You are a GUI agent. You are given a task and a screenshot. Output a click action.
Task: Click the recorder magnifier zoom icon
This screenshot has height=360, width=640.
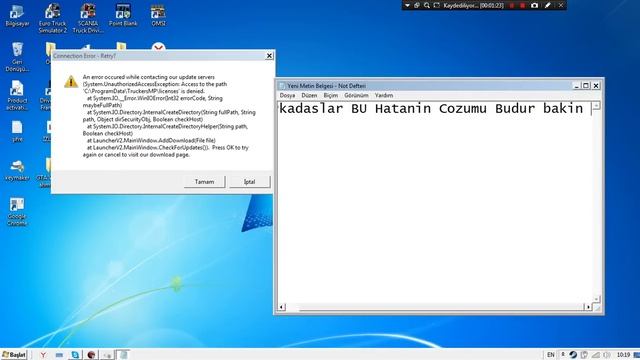tap(427, 5)
